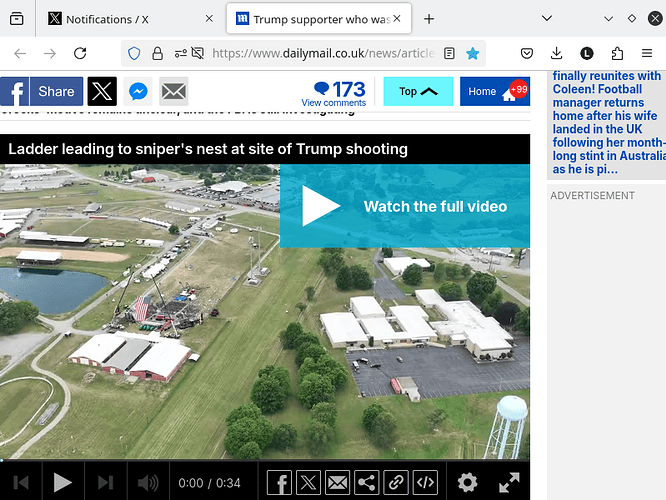Image resolution: width=666 pixels, height=500 pixels.
Task: Share video on Facebook from player
Action: [279, 483]
